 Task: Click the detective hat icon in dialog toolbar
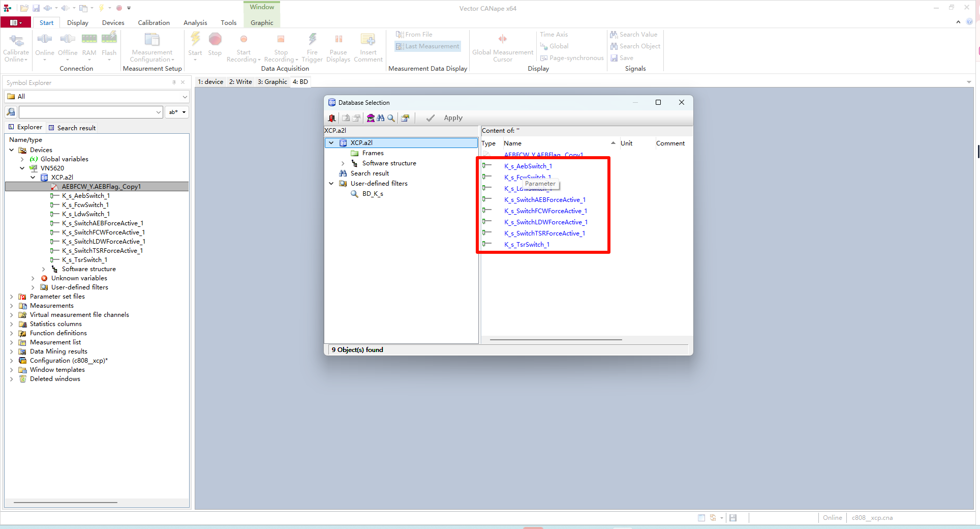tap(371, 118)
